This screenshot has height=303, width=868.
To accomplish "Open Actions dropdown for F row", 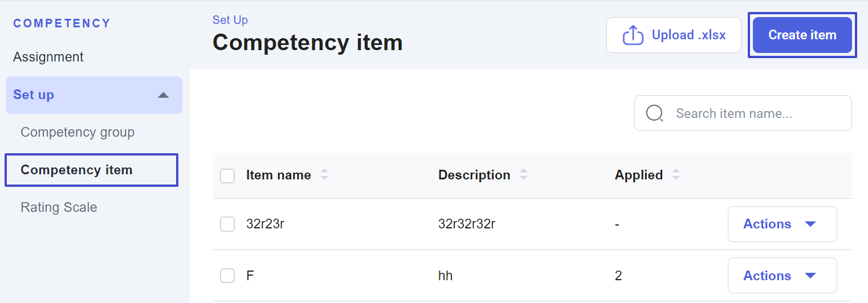I will tap(781, 276).
